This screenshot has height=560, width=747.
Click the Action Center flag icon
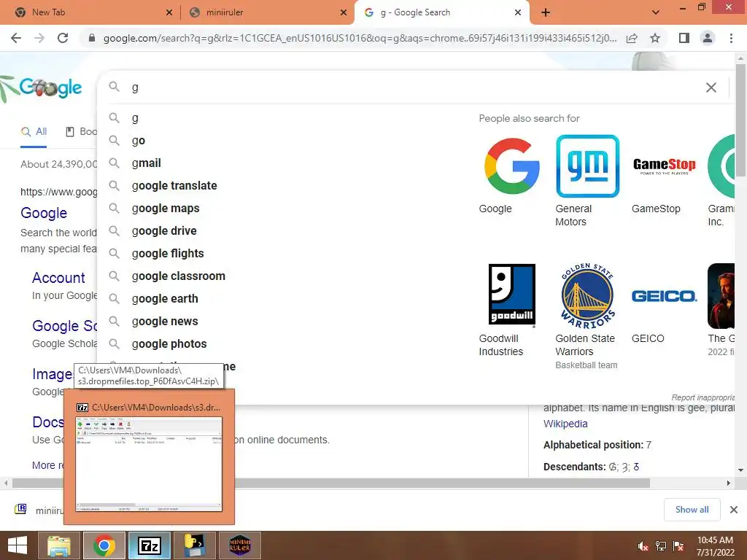click(678, 546)
